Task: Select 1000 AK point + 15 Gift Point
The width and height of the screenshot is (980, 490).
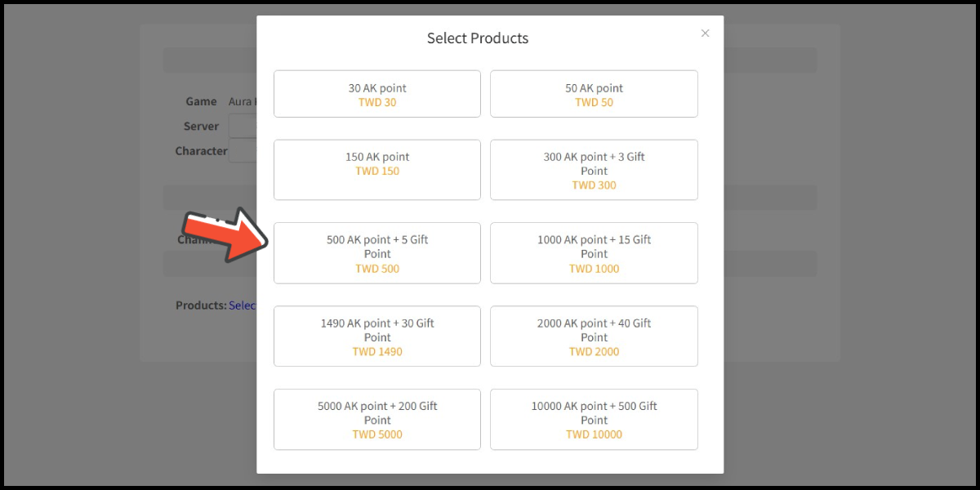Action: click(594, 253)
